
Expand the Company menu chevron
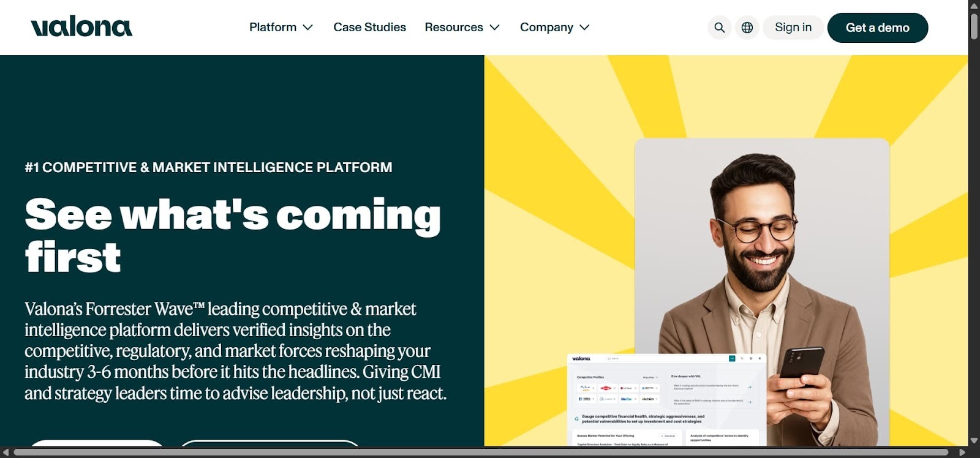click(584, 28)
